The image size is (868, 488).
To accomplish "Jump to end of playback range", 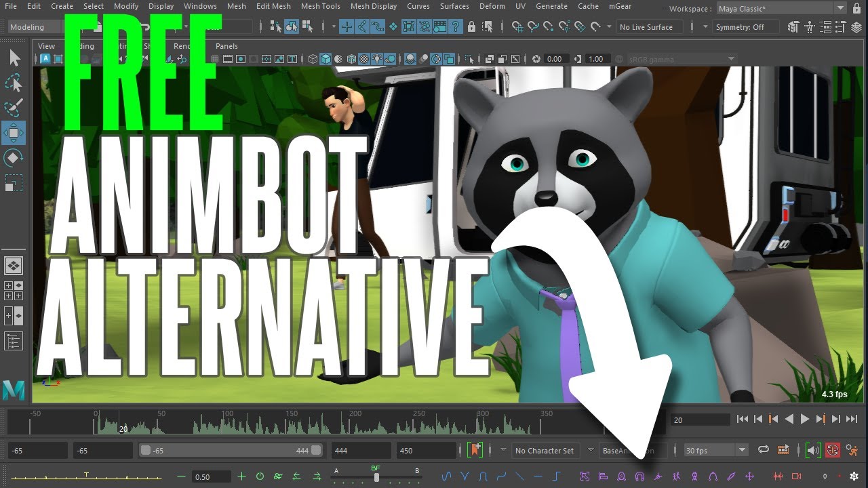I will click(x=852, y=420).
